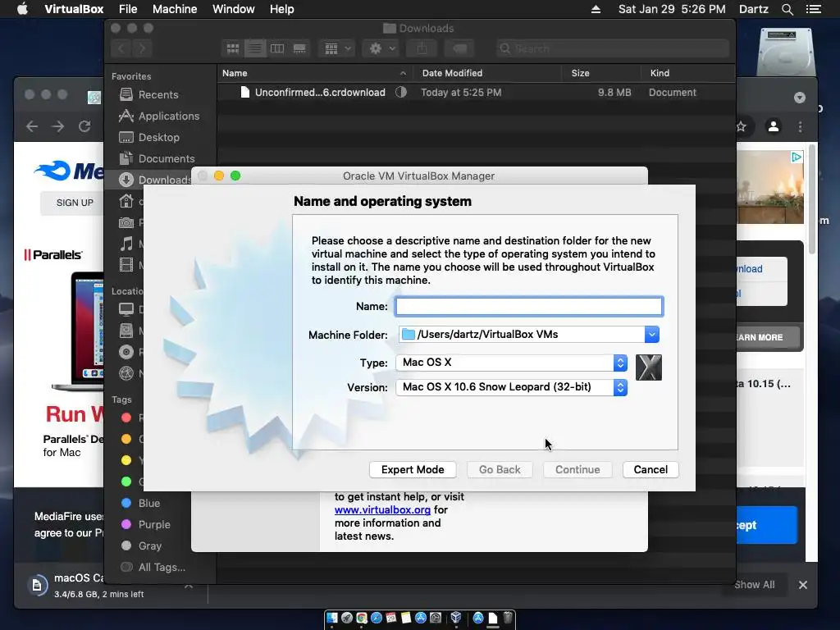Open Desktop in Finder sidebar
The width and height of the screenshot is (840, 630).
pyautogui.click(x=158, y=138)
